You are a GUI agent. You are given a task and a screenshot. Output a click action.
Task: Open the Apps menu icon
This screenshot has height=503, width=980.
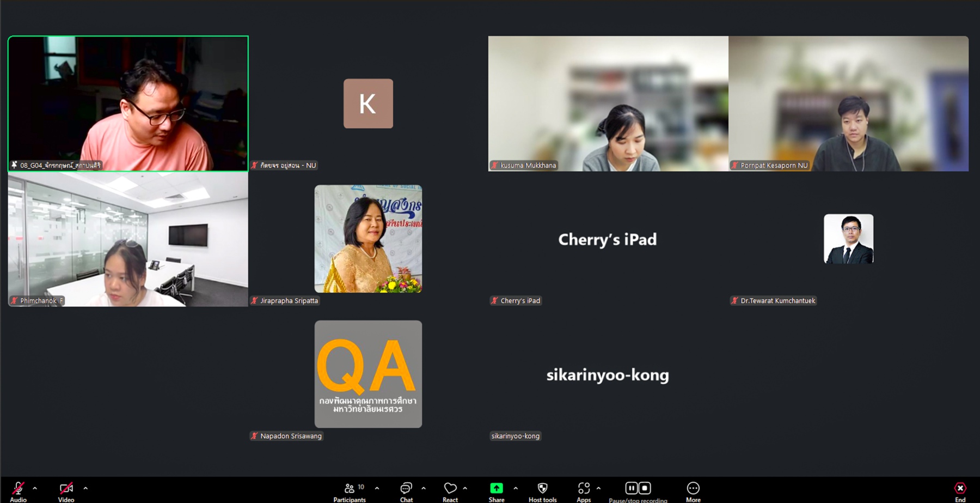coord(584,489)
